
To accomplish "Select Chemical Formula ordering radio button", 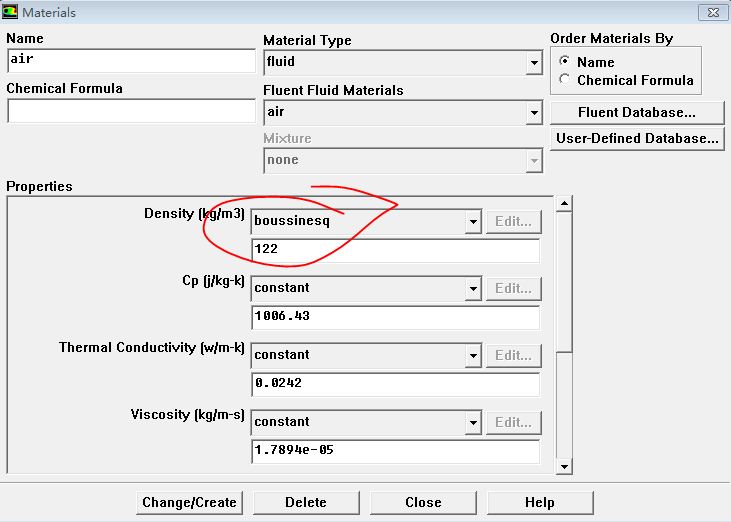I will [x=566, y=80].
